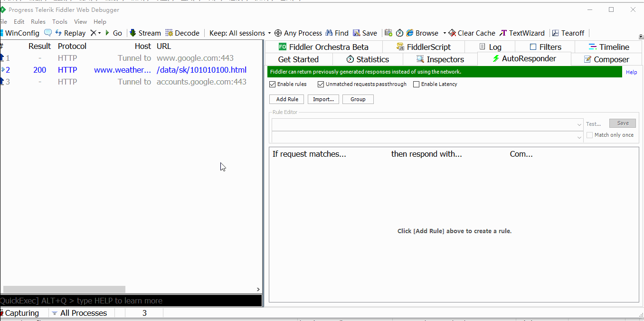Switch to the Inspectors tab

click(x=440, y=59)
